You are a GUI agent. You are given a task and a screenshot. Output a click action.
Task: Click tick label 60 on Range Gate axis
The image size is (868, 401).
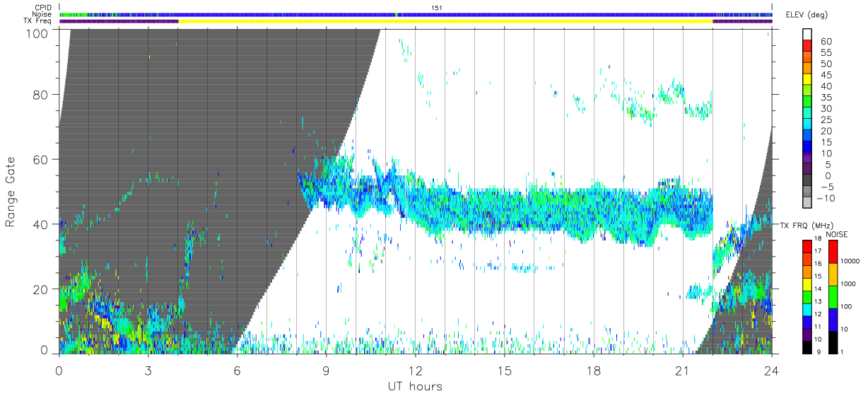coord(40,160)
